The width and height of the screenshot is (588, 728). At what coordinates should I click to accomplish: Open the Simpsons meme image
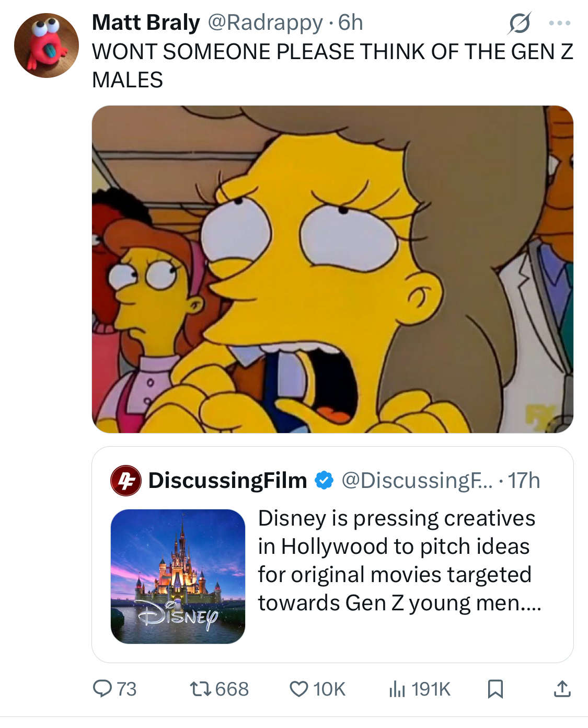click(332, 269)
